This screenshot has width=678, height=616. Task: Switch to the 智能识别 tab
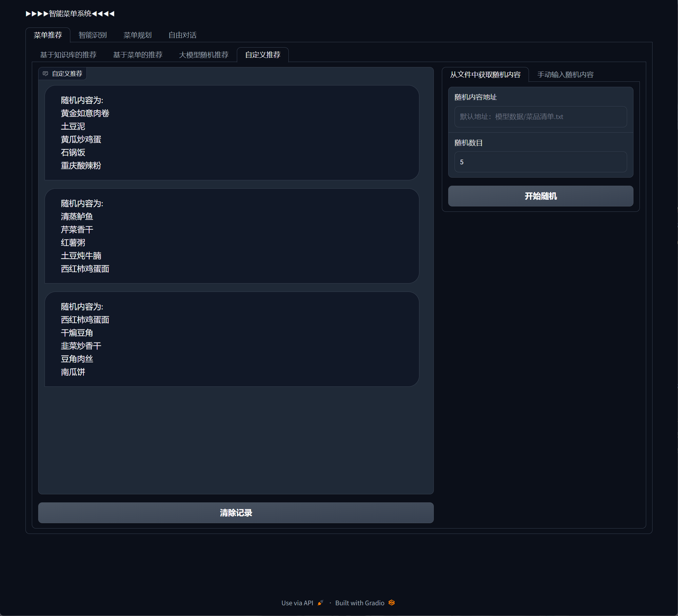92,35
